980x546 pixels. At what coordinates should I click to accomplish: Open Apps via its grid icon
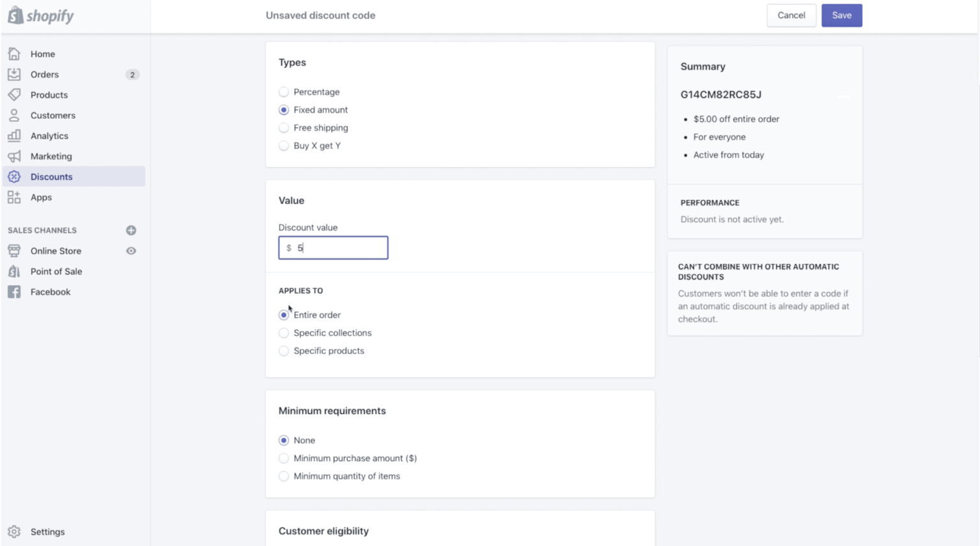coord(14,197)
